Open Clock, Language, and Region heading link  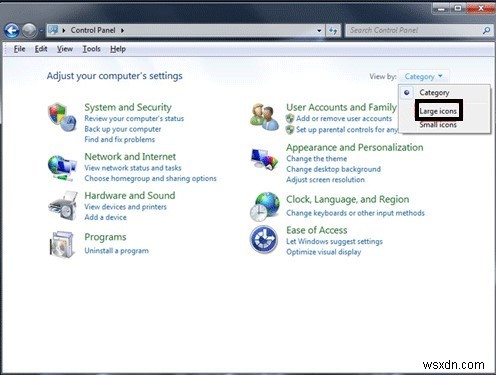pyautogui.click(x=348, y=199)
